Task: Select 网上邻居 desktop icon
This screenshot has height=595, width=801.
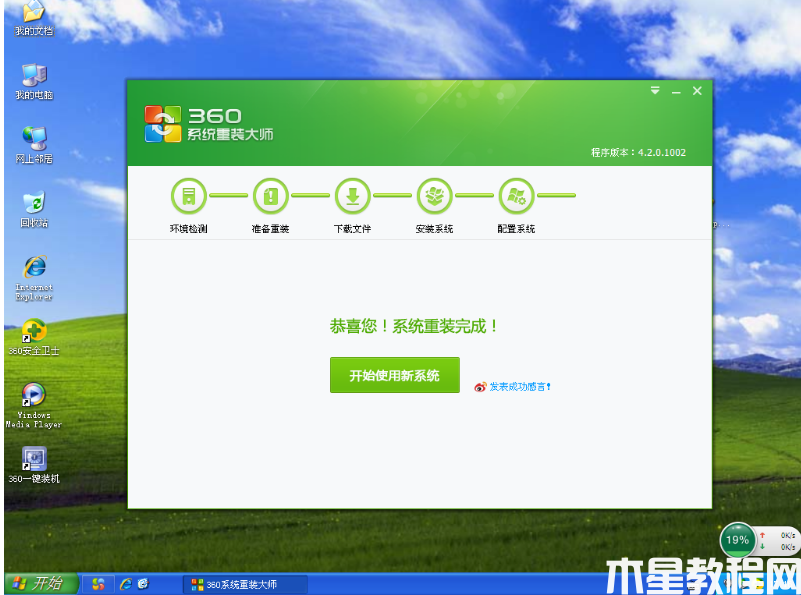Action: (34, 145)
